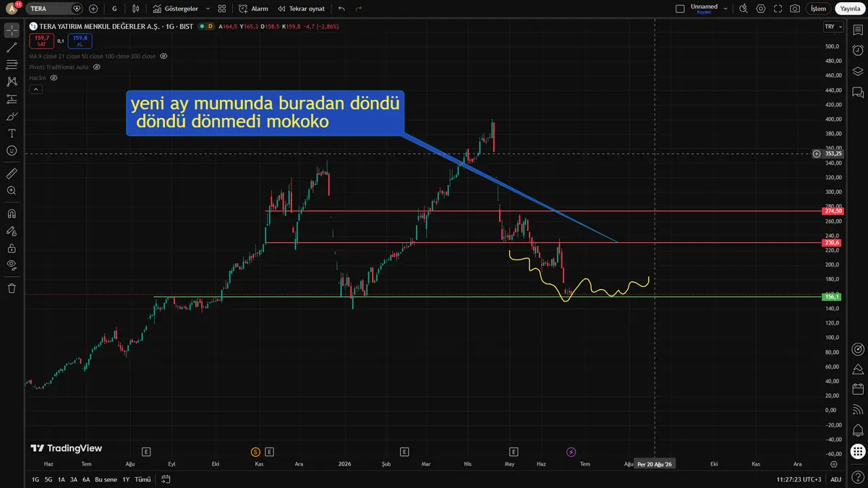Toggle keep drawing mode
Image resolution: width=868 pixels, height=488 pixels.
pyautogui.click(x=12, y=231)
